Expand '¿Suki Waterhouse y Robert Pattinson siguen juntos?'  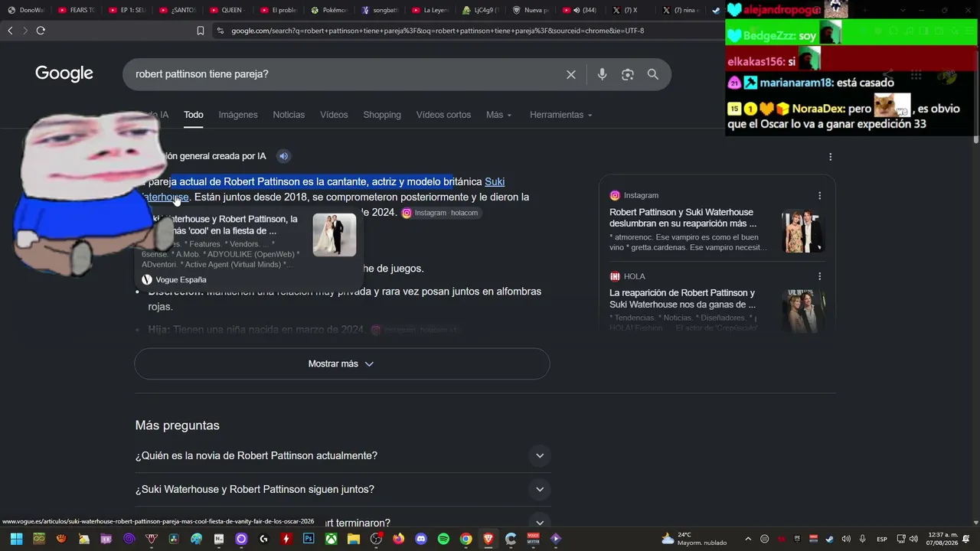pos(343,489)
